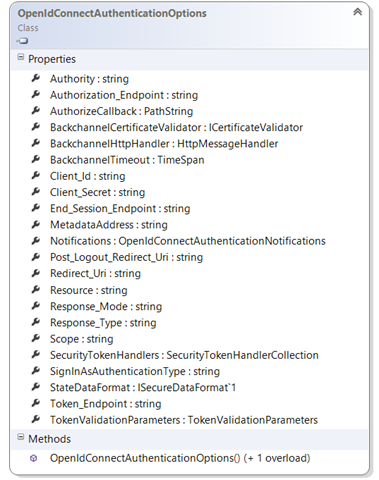Select the wrench icon beside Notifications property
The width and height of the screenshot is (379, 480).
36,240
